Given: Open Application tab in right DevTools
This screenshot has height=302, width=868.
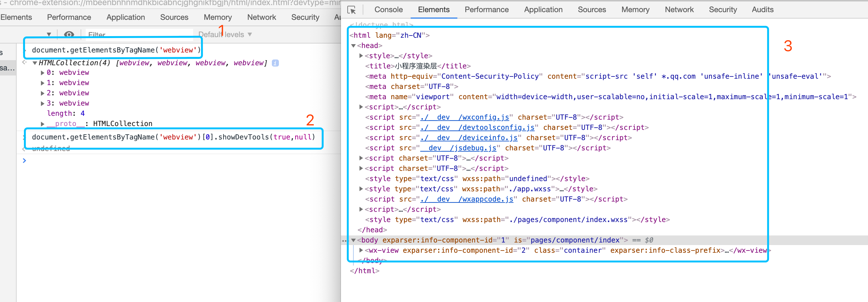Looking at the screenshot, I should click(x=543, y=10).
